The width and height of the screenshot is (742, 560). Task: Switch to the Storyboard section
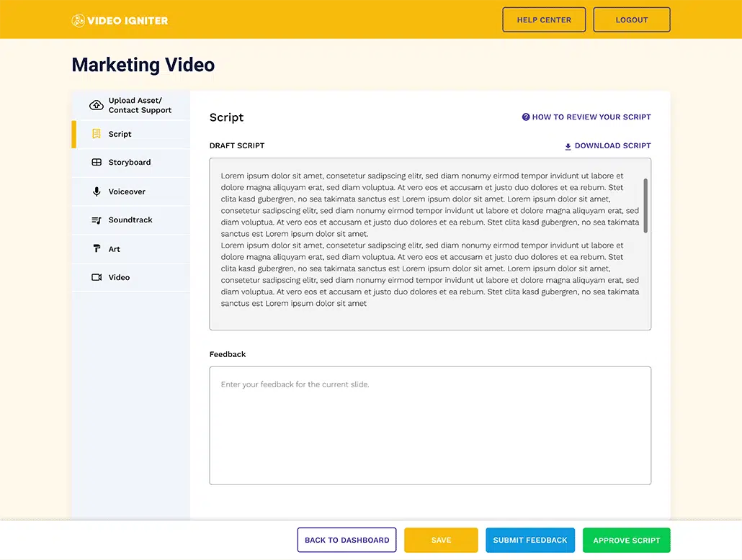(x=130, y=163)
